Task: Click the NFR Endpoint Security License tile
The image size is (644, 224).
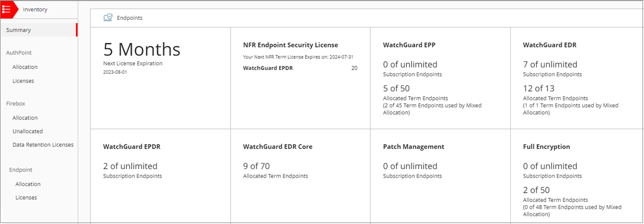Action: (x=300, y=78)
